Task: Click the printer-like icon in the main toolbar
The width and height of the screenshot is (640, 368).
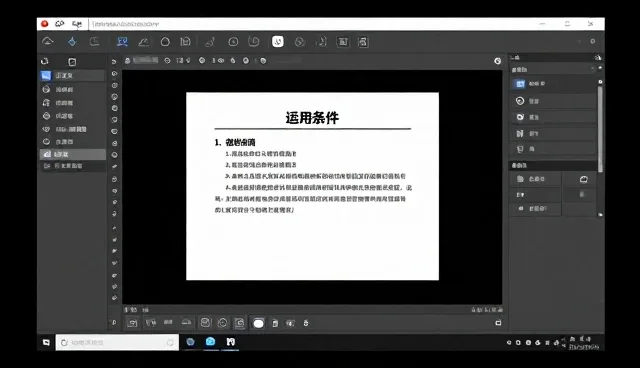Action: pyautogui.click(x=363, y=42)
